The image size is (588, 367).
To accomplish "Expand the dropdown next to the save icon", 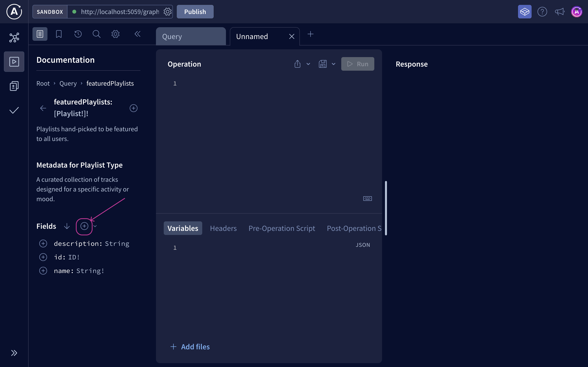I will (x=333, y=64).
